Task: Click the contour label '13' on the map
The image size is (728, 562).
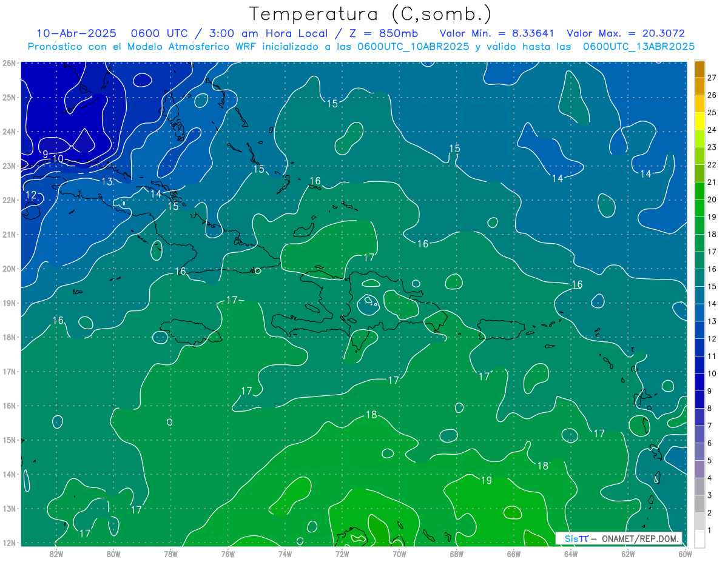Action: coord(107,181)
